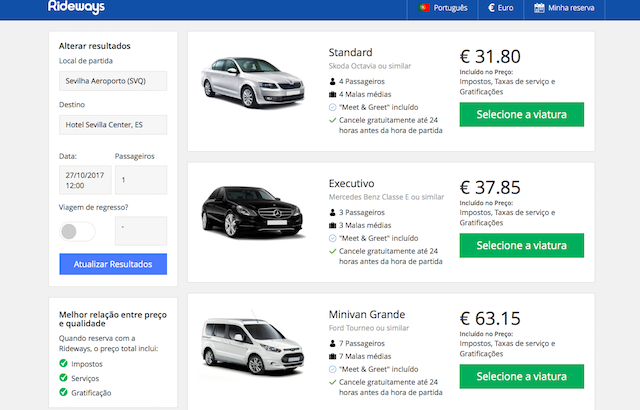Click the Data 27/10/2017 12:00 field
The height and width of the screenshot is (410, 640).
85,180
